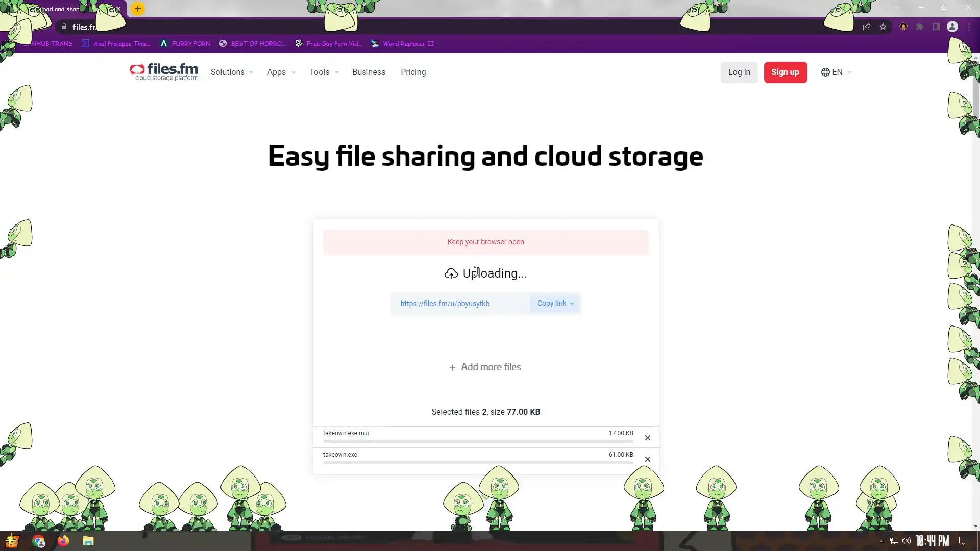Open the Business menu item
The image size is (980, 551).
[369, 72]
